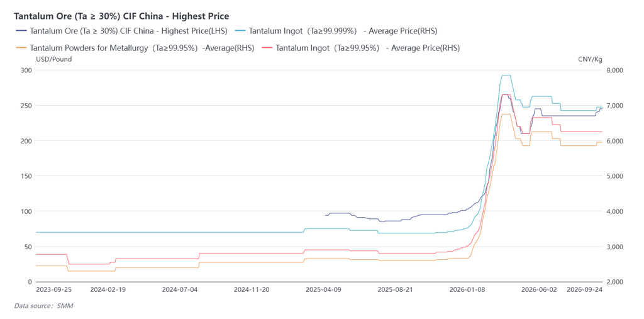The image size is (644, 319).
Task: Click the 2024-07-04 x-axis date label
Action: 180,289
